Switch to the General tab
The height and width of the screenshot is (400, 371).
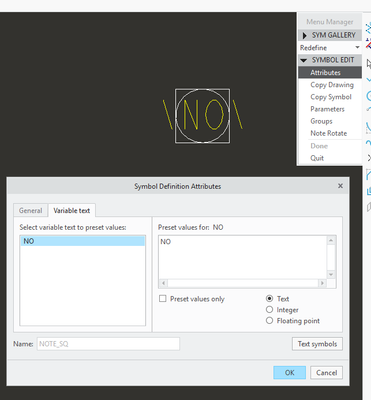tap(31, 210)
